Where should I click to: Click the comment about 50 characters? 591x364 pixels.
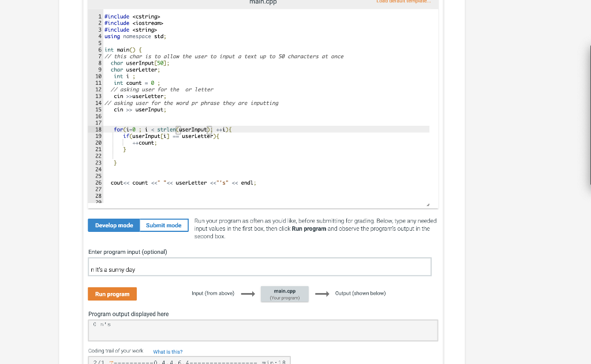[224, 57]
